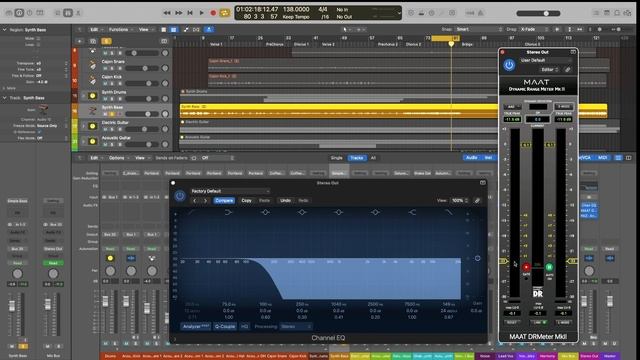Open Mixer Options menu
The image size is (640, 360).
click(118, 158)
